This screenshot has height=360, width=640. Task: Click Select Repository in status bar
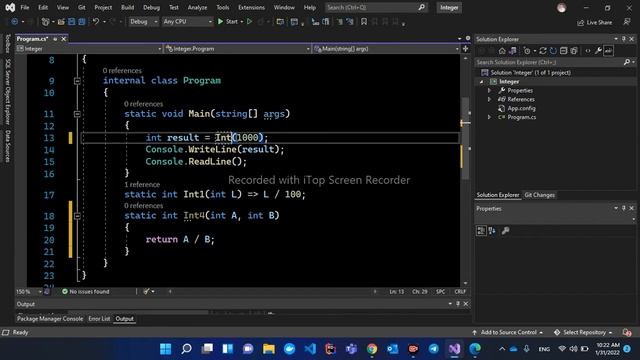583,333
